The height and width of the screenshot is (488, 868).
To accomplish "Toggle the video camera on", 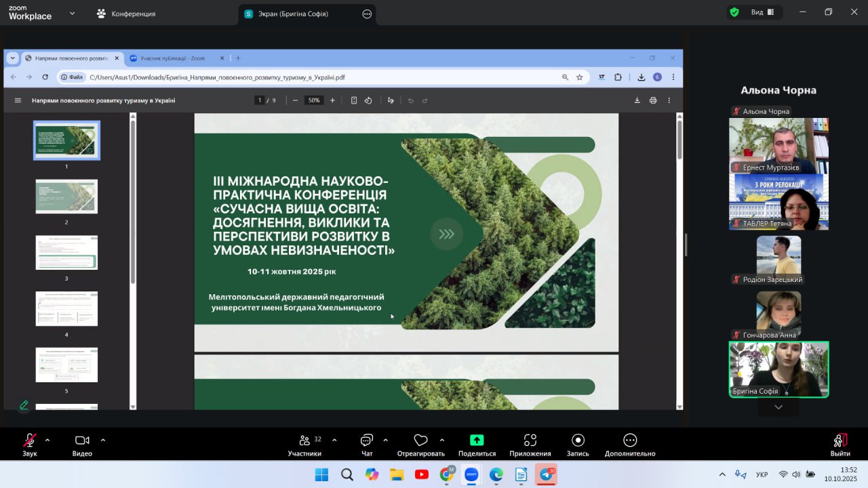I will (x=82, y=441).
